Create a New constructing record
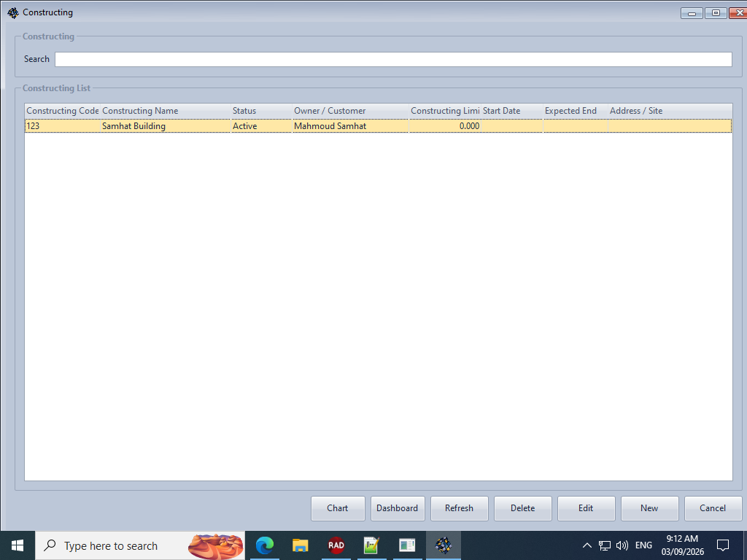 coord(649,508)
